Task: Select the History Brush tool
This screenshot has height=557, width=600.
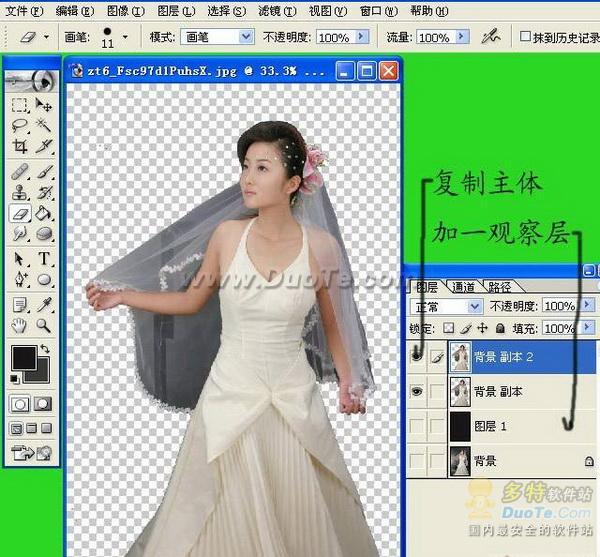Action: pos(44,192)
